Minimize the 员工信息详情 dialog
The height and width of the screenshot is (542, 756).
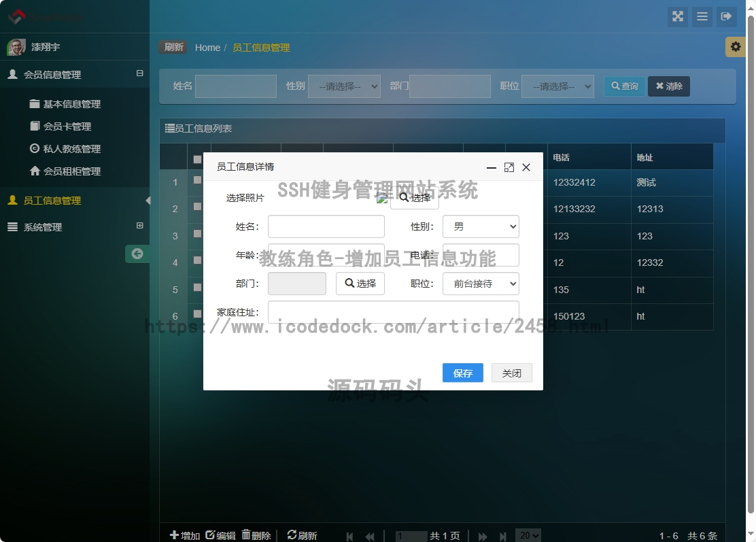pyautogui.click(x=492, y=167)
